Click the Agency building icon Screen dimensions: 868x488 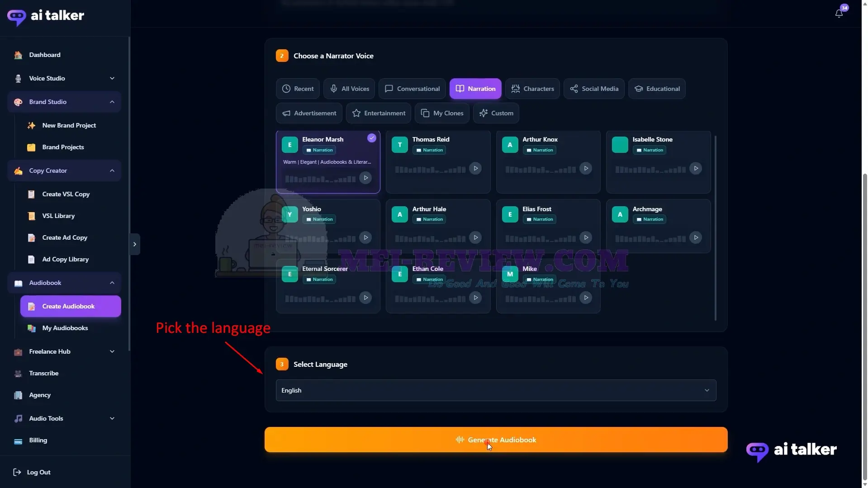[x=18, y=395]
